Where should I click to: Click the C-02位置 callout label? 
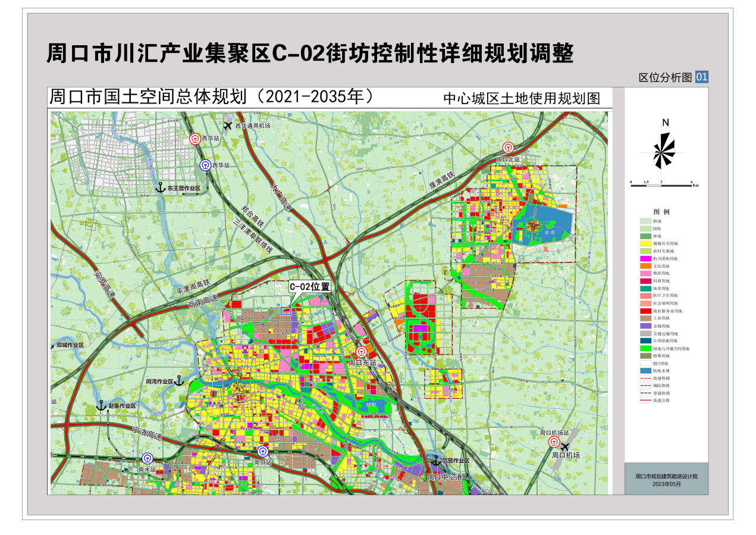click(309, 286)
